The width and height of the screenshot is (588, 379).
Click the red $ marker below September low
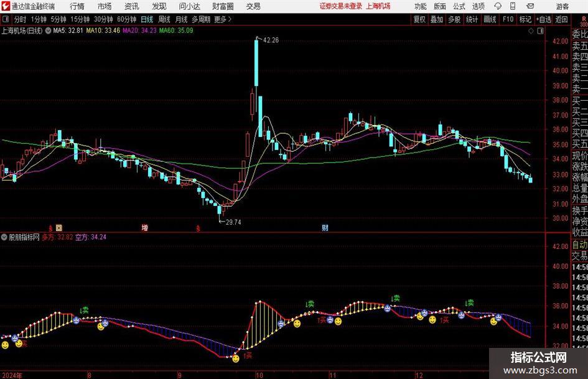pos(198,228)
